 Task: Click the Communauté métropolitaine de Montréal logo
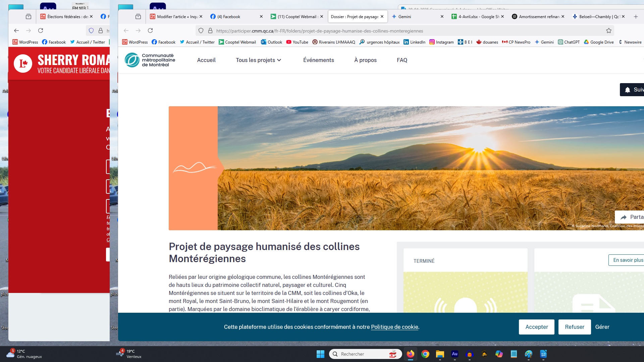(150, 60)
